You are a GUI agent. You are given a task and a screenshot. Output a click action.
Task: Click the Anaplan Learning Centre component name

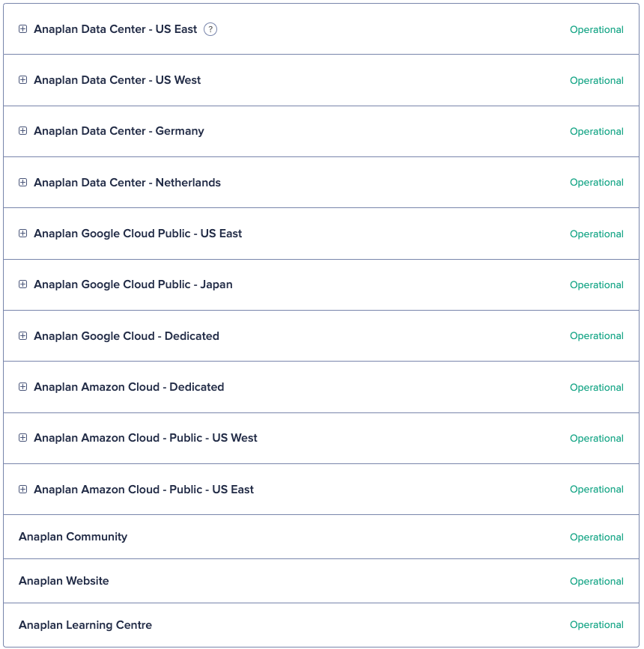click(x=85, y=625)
